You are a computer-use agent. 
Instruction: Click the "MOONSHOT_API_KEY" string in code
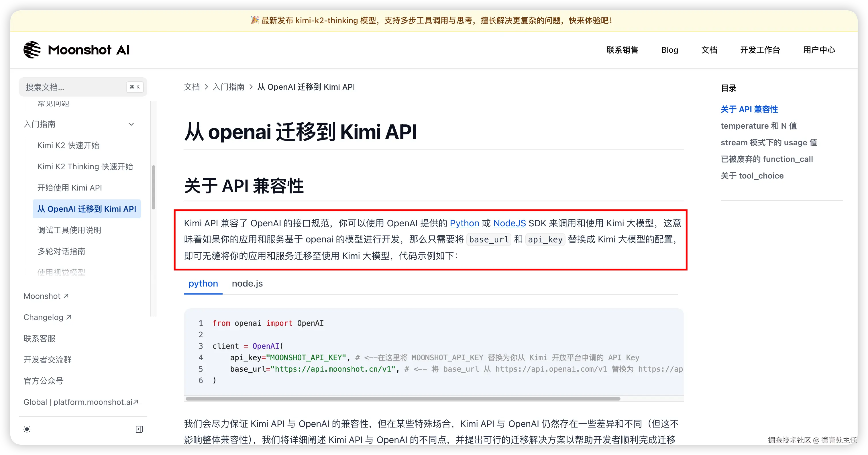pyautogui.click(x=306, y=357)
